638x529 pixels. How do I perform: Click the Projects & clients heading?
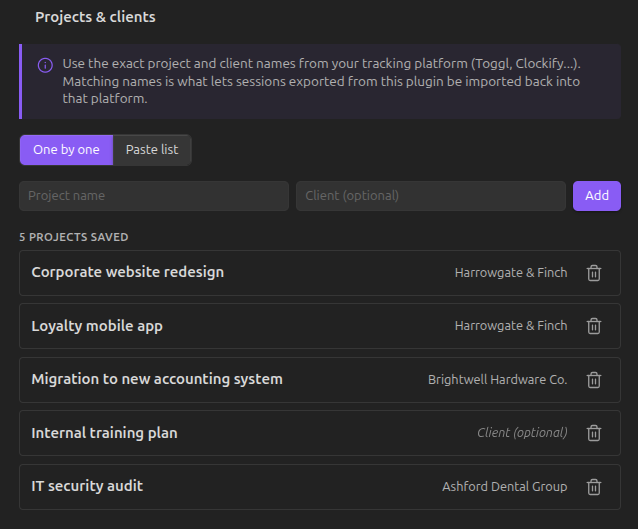point(95,17)
